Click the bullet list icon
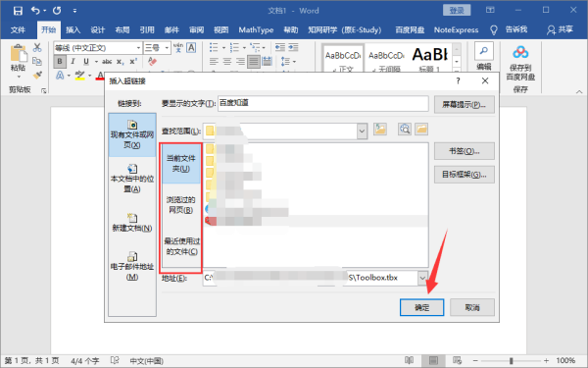588x368 pixels. click(214, 48)
